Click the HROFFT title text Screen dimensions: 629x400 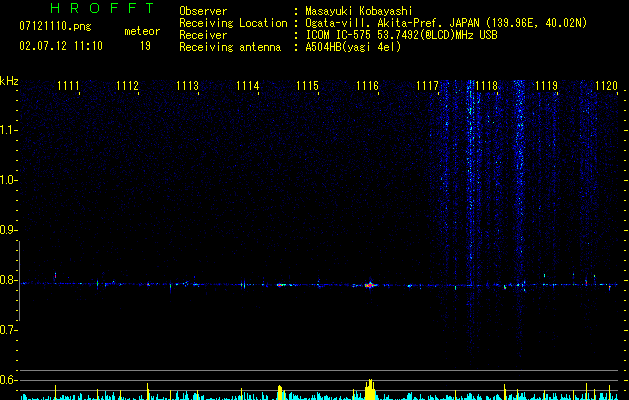coord(103,8)
